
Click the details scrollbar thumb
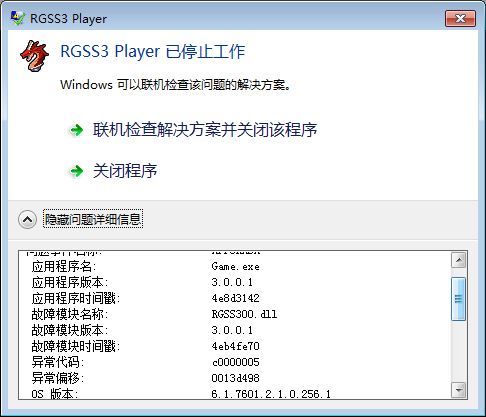[459, 299]
